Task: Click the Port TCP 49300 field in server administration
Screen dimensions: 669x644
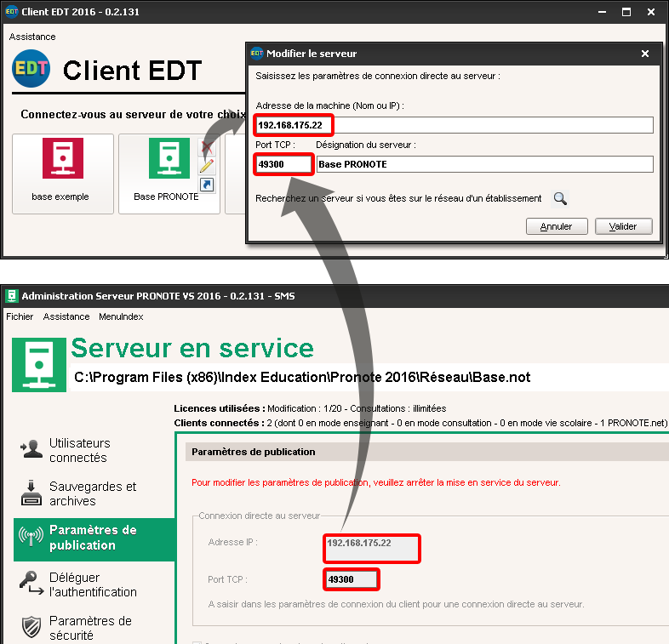Action: click(x=352, y=579)
